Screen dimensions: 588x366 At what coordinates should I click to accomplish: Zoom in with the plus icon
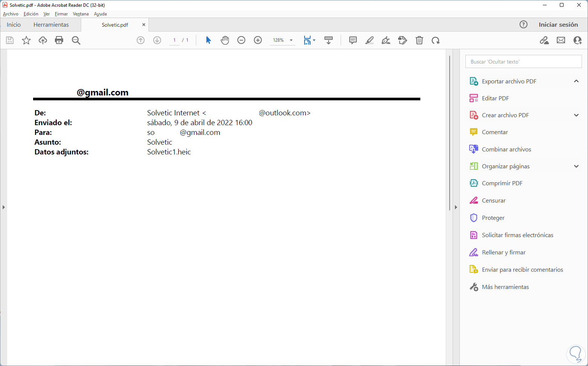click(x=258, y=40)
